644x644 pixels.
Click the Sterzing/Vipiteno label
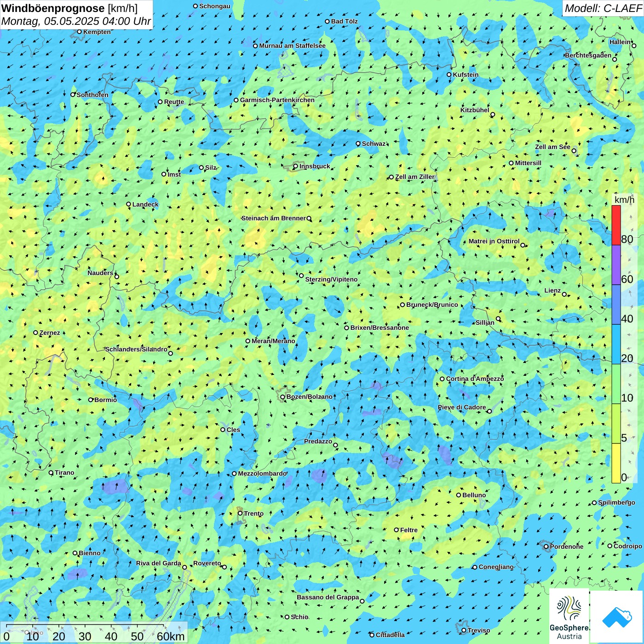[331, 279]
